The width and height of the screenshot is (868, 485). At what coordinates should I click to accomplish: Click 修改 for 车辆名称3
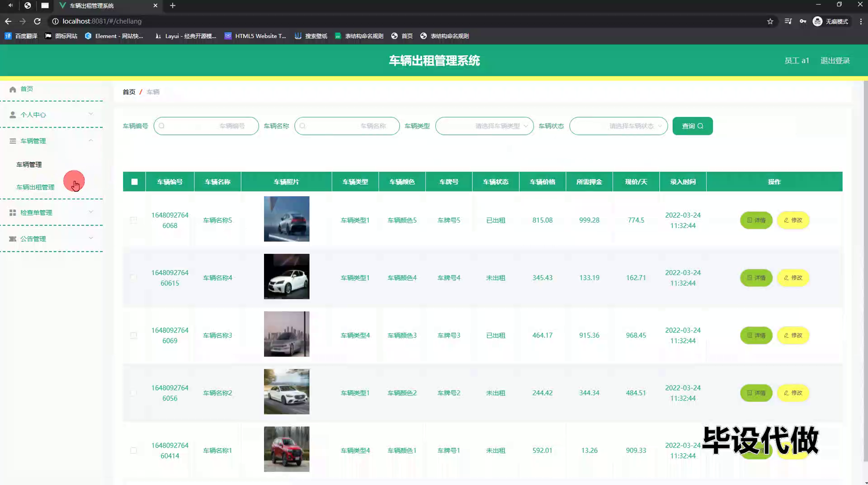click(793, 335)
